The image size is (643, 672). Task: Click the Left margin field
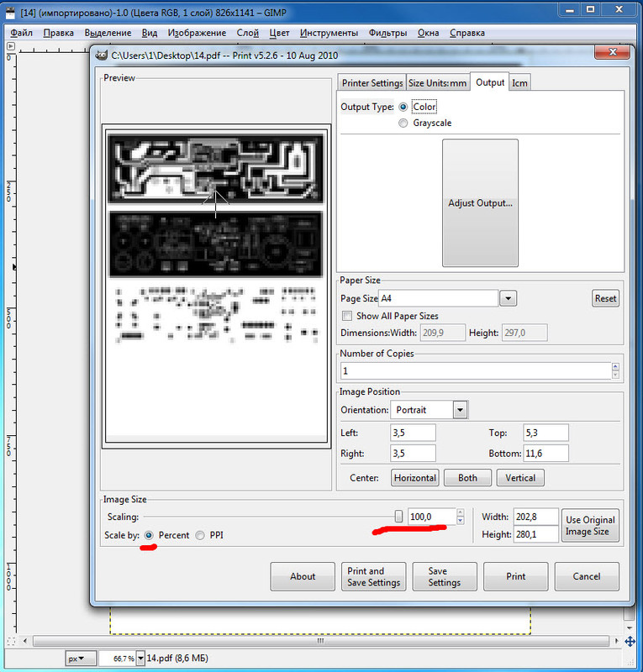pos(413,433)
